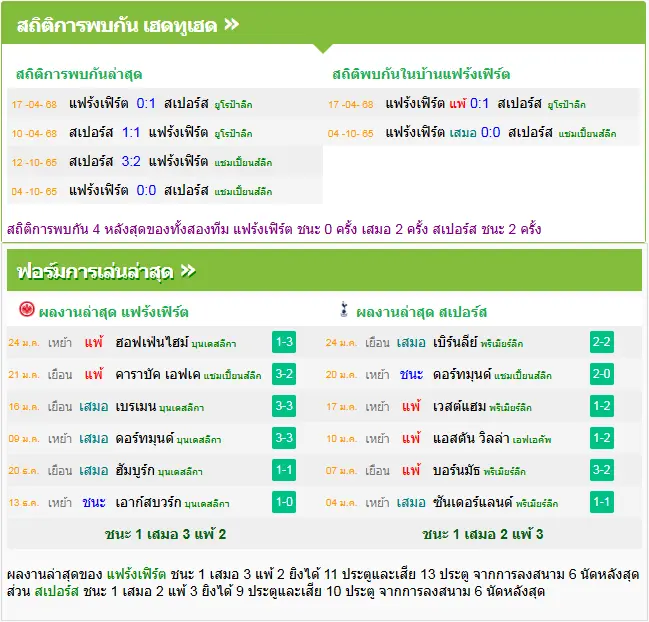Click opponent แอสตัน วิลล่า in the Spurs form list
Image resolution: width=649 pixels, height=622 pixels.
pyautogui.click(x=471, y=438)
